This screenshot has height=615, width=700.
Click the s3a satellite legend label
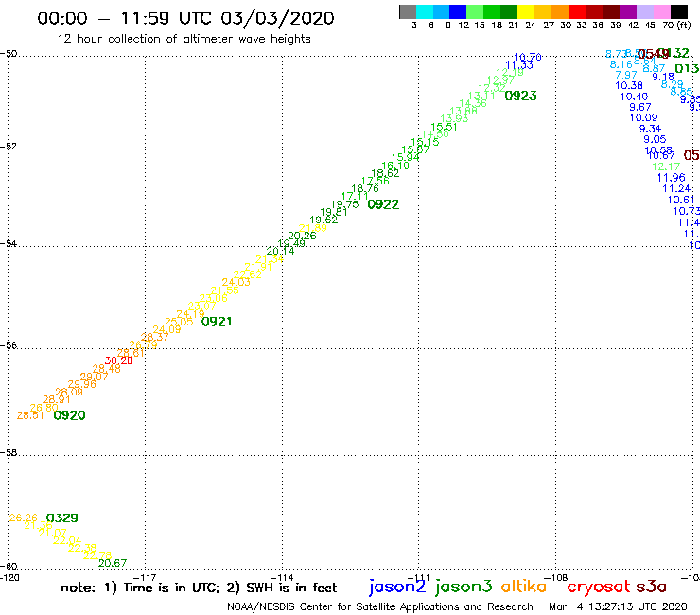point(651,587)
